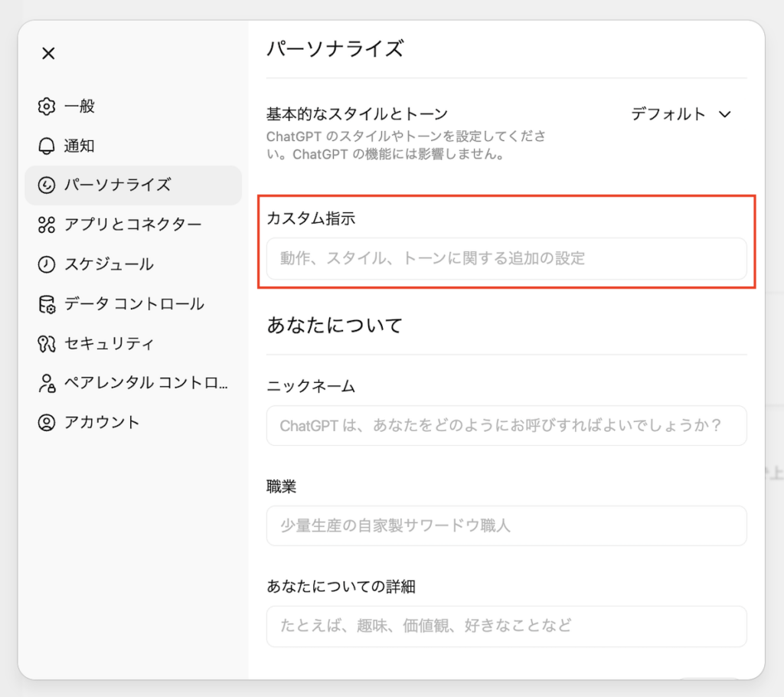Click the 基本的なスタイルとトーン setting label
Viewport: 784px width, 697px height.
click(x=357, y=114)
